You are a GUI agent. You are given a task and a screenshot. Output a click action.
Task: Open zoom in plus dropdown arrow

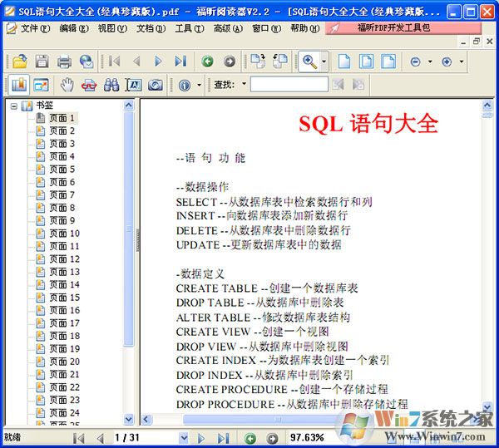pos(462,62)
